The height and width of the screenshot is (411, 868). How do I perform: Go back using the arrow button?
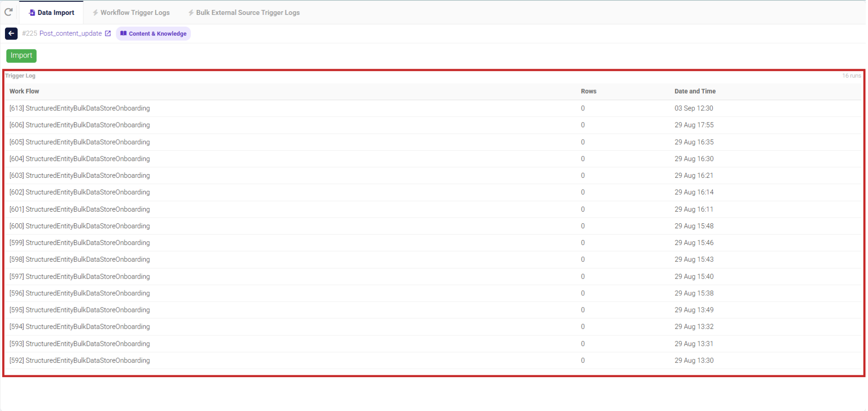11,33
